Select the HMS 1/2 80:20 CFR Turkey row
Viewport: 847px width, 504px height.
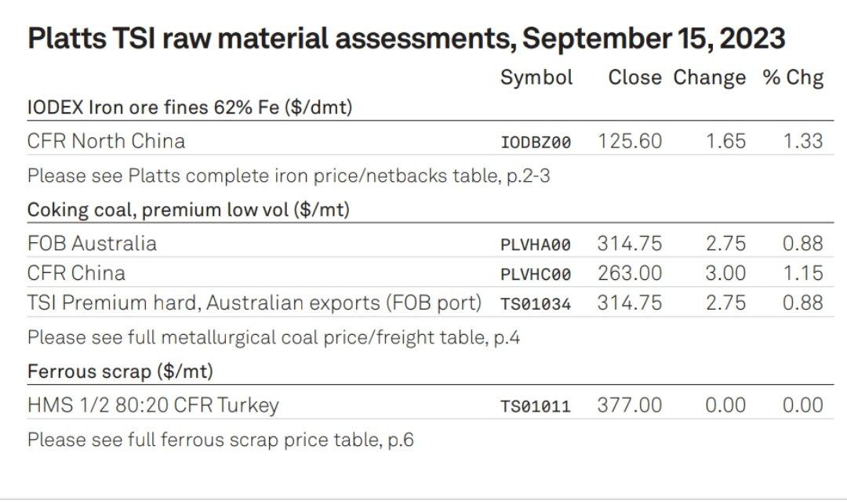tap(430, 405)
